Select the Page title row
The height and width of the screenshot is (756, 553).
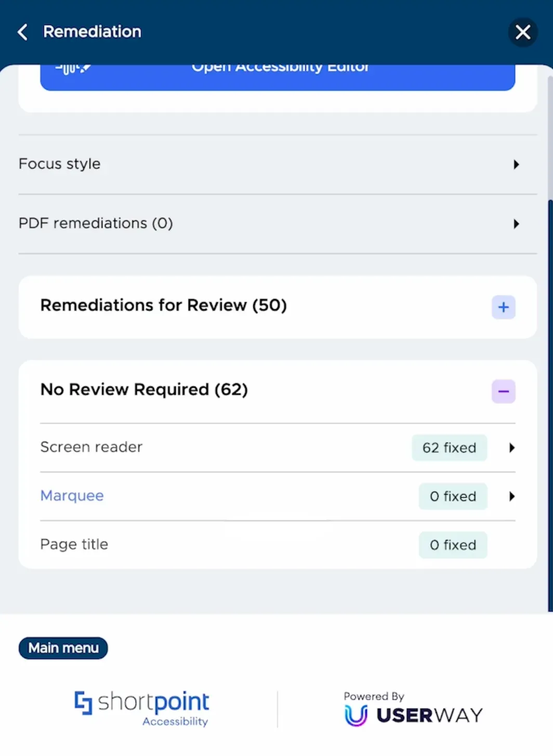[278, 545]
